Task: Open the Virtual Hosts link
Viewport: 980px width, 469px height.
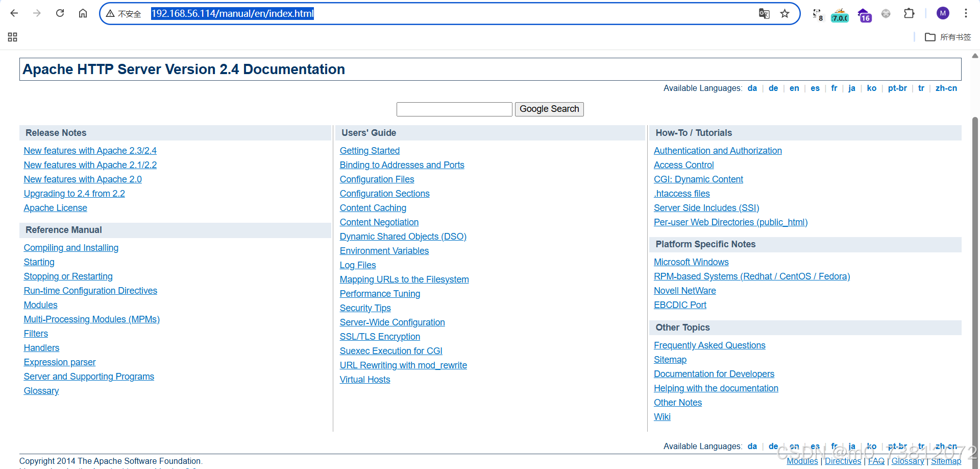Action: pyautogui.click(x=365, y=380)
